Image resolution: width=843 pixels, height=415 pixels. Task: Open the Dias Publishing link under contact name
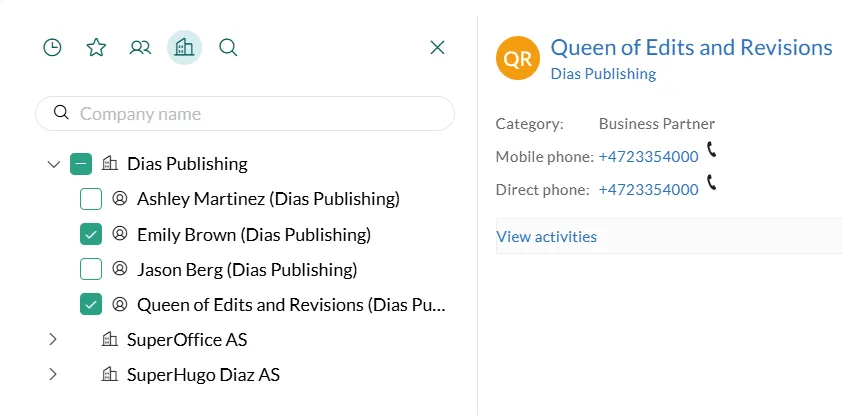click(x=603, y=74)
